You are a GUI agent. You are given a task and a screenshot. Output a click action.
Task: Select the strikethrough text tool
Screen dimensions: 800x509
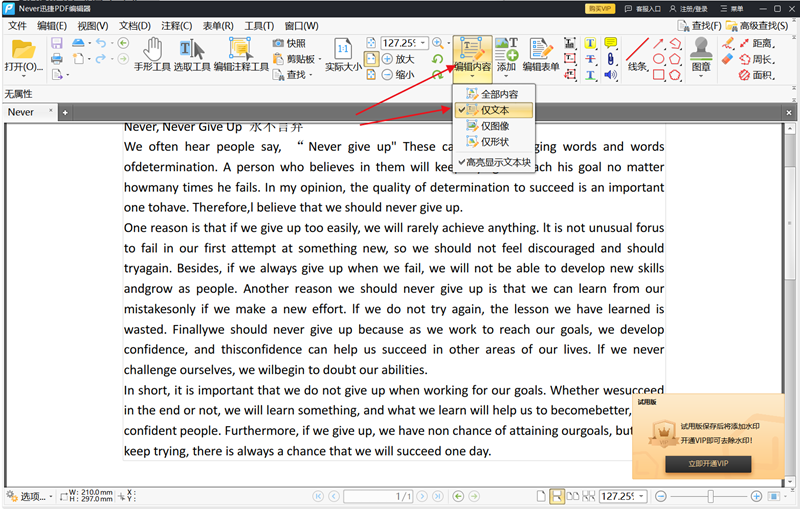[x=590, y=59]
